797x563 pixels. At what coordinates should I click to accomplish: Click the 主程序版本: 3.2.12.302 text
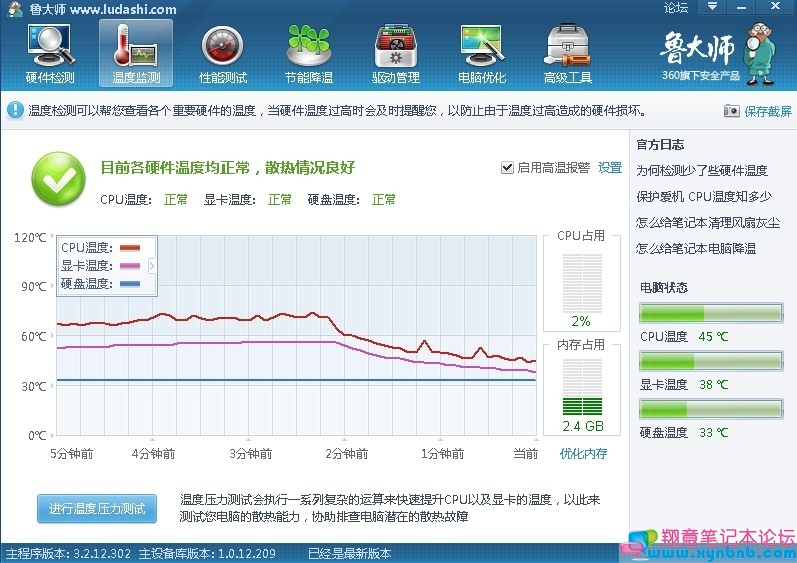(x=68, y=553)
